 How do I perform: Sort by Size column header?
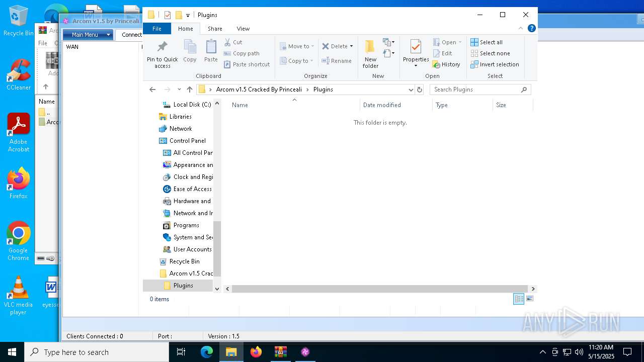tap(513, 105)
